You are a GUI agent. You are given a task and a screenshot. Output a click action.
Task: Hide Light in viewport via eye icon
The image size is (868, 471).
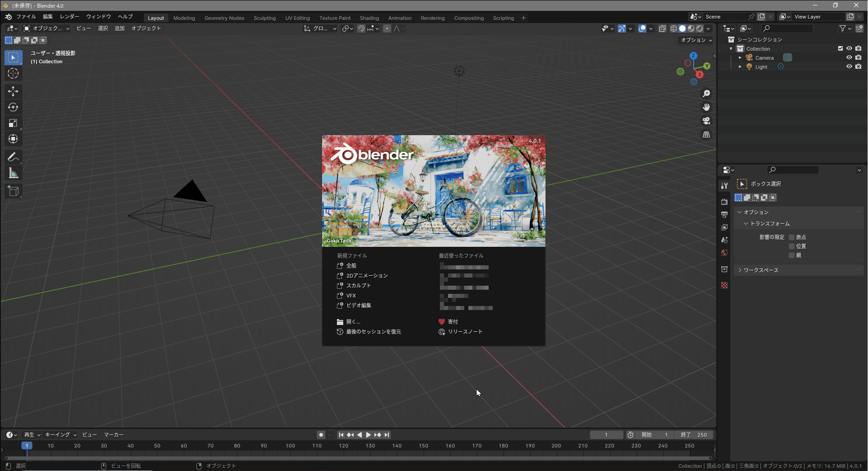849,66
